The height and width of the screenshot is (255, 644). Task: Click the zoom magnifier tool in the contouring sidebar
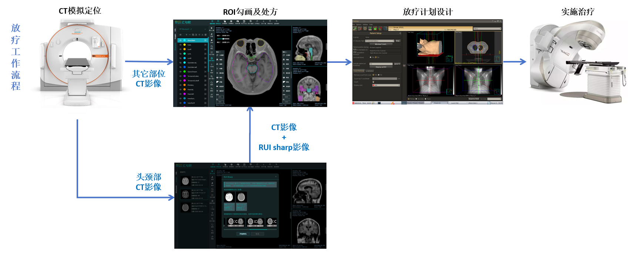coord(212,76)
